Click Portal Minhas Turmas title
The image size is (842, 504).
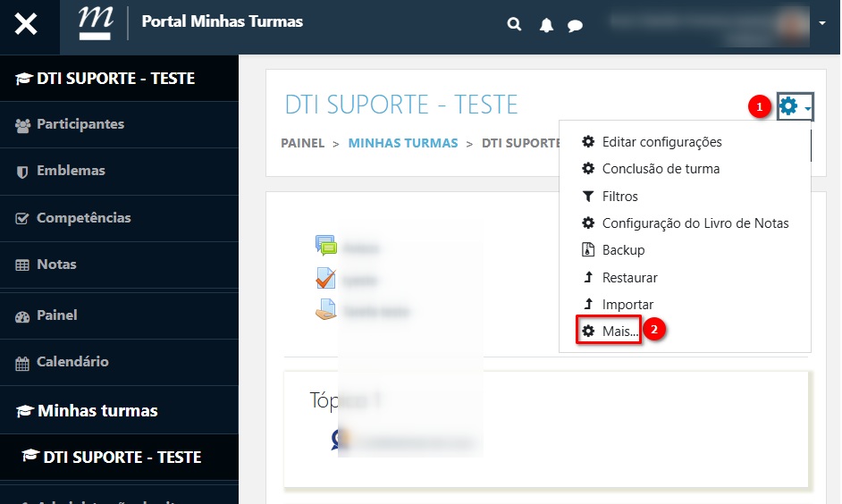223,21
